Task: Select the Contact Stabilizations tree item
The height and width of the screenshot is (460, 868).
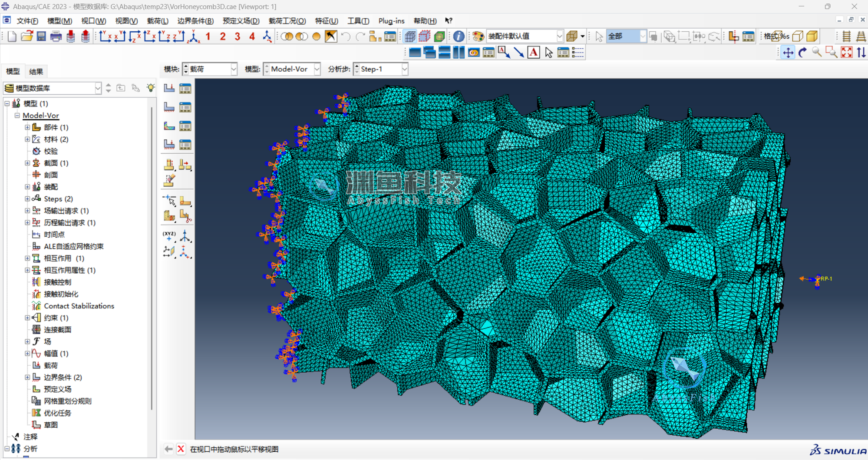Action: [x=79, y=306]
